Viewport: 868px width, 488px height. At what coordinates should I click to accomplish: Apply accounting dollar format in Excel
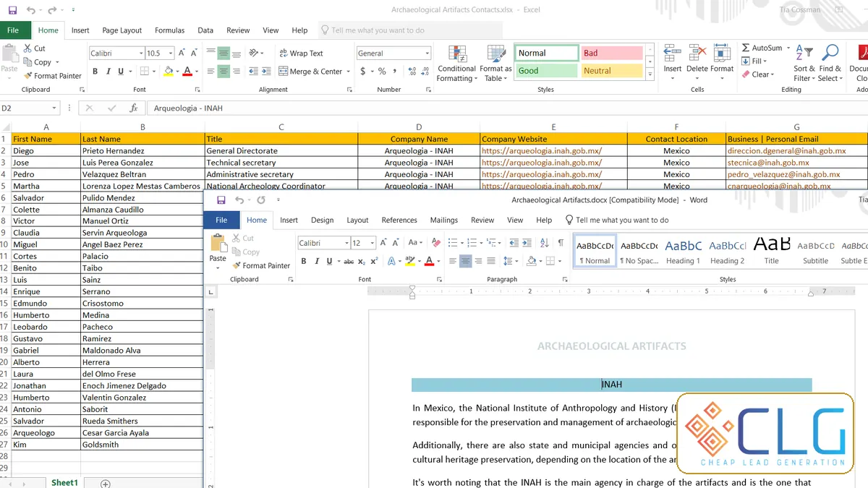pos(363,72)
